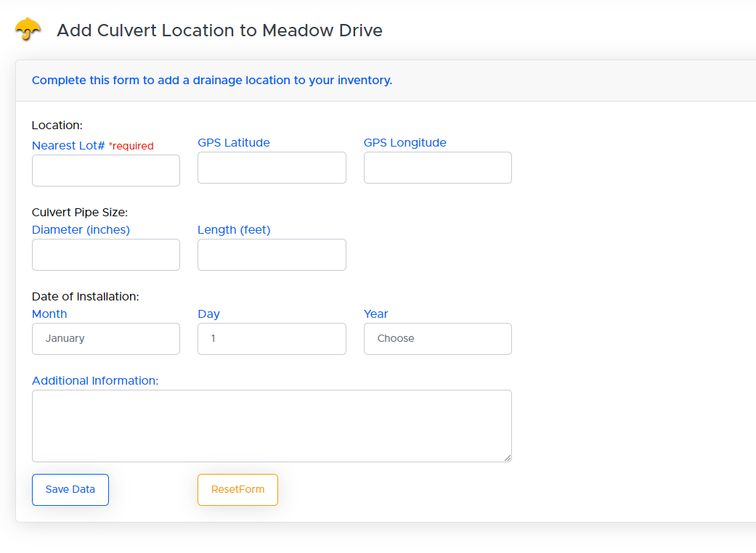Click the 'Nearest Lot#' label text
Image resolution: width=756 pixels, height=553 pixels.
click(x=68, y=146)
